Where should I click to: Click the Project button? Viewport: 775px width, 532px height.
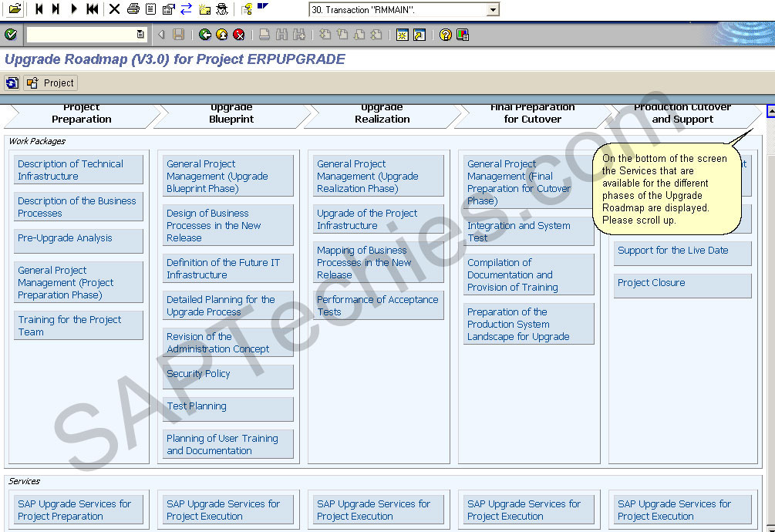pos(50,83)
